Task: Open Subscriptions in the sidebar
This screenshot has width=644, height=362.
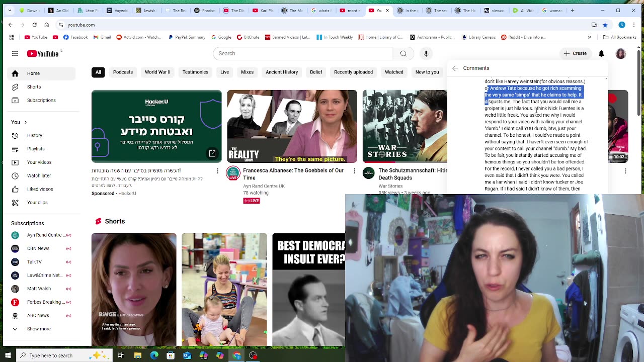Action: click(41, 101)
